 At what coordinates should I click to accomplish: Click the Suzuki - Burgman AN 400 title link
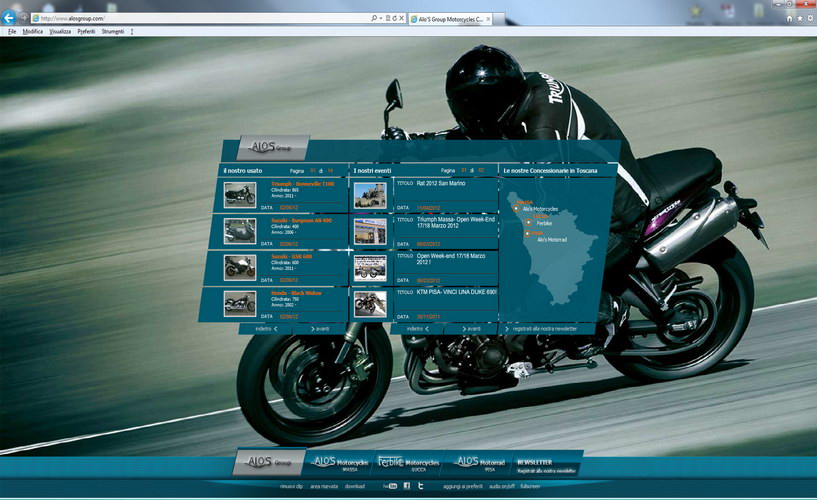pos(301,220)
